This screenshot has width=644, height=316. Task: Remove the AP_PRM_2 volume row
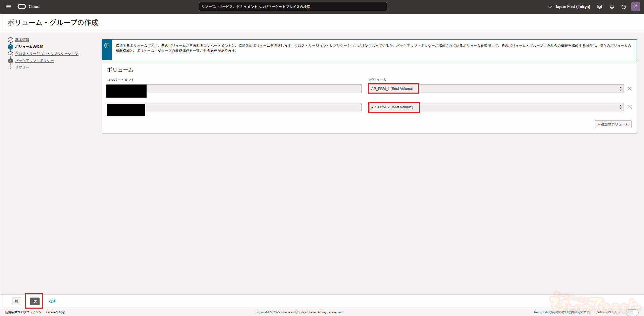tap(630, 107)
